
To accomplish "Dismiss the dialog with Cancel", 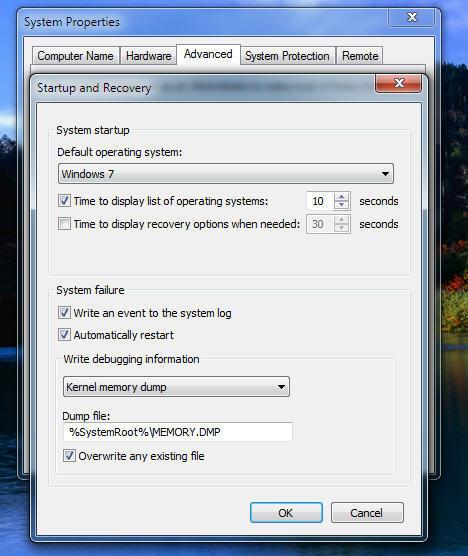I will click(x=367, y=513).
